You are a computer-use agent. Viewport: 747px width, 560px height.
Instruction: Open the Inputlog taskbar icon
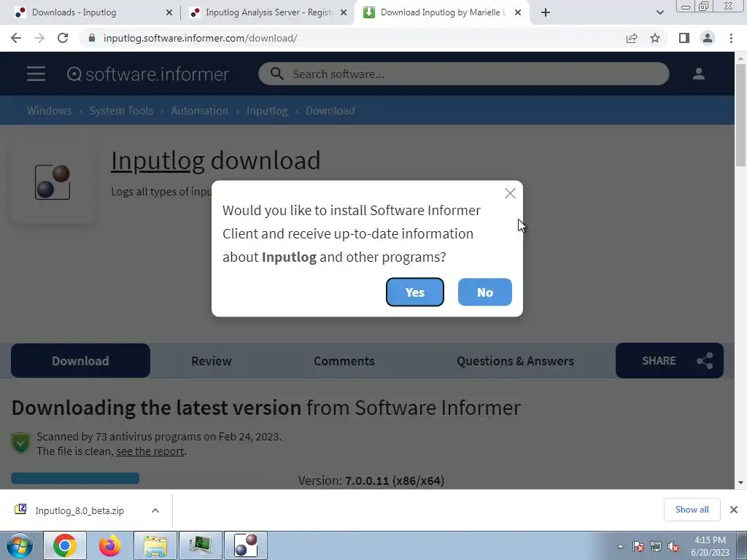(x=246, y=545)
